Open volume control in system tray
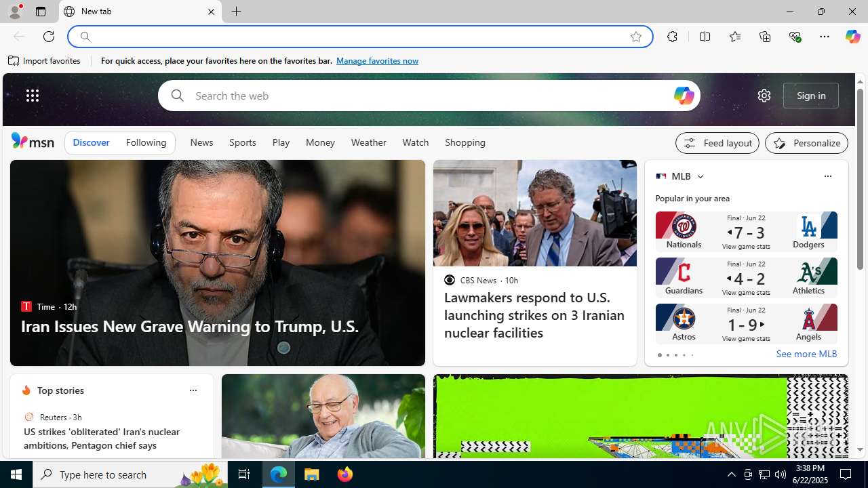The image size is (868, 488). pyautogui.click(x=781, y=474)
